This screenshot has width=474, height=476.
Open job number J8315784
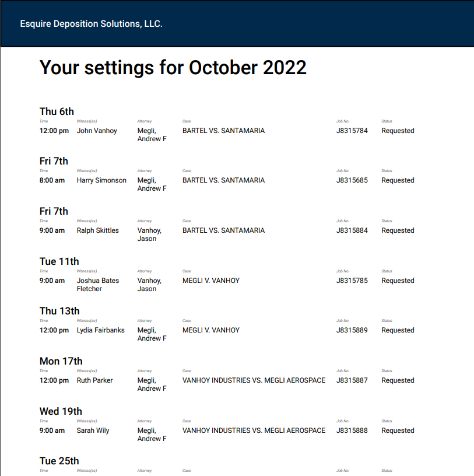(352, 131)
